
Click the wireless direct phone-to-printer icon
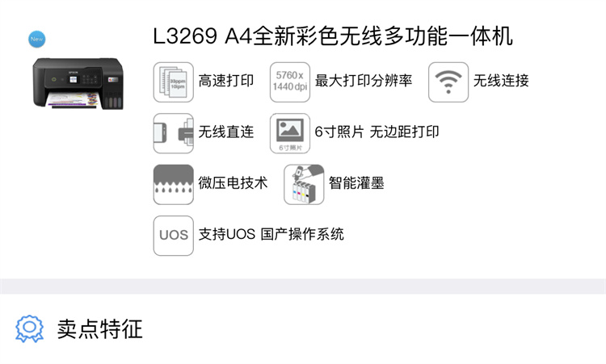coord(173,133)
